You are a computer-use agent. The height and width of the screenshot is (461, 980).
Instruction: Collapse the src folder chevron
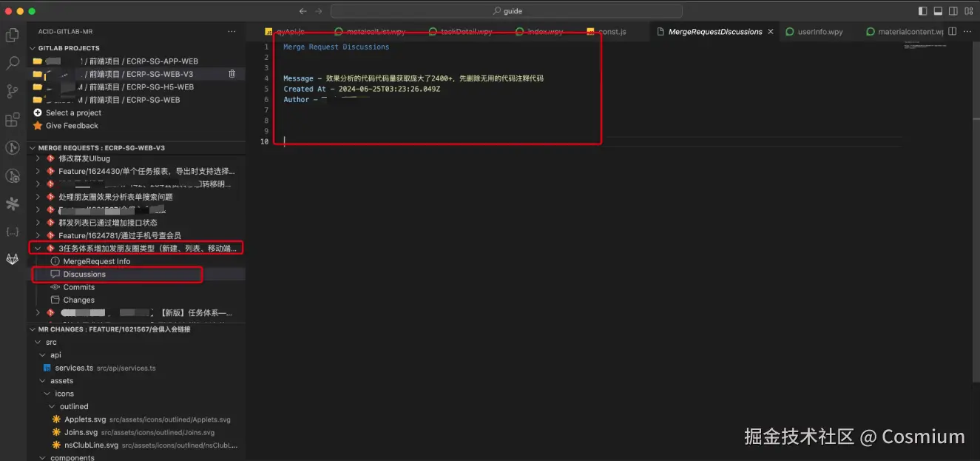coord(38,343)
